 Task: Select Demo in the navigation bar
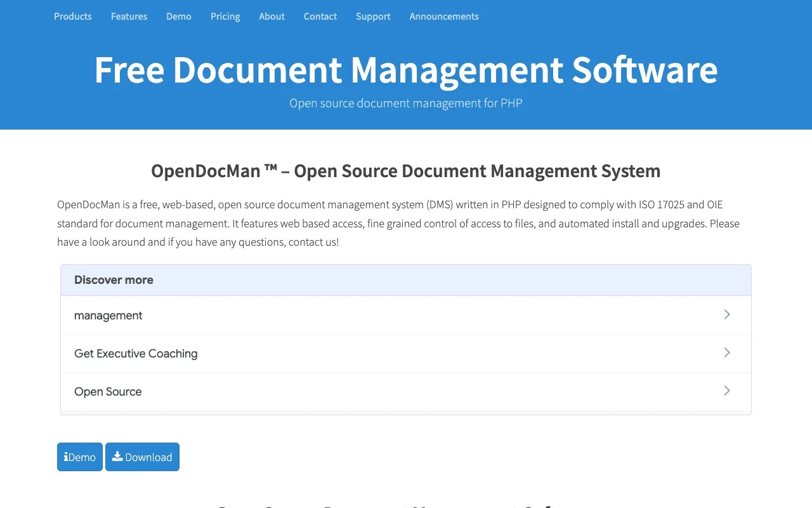pyautogui.click(x=179, y=17)
